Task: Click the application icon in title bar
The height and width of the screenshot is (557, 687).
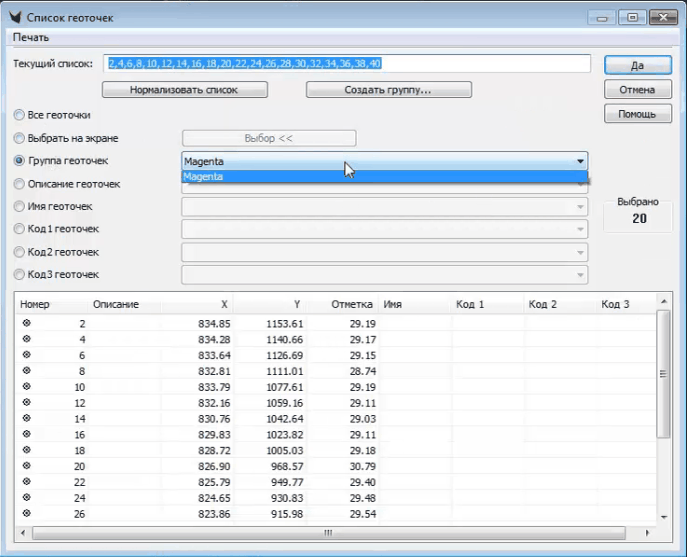Action: (x=14, y=16)
